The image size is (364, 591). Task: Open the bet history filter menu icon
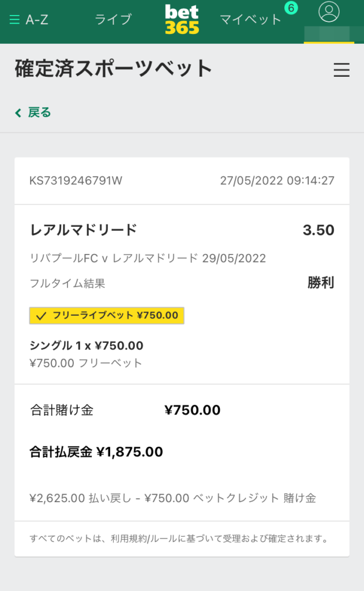coord(342,70)
